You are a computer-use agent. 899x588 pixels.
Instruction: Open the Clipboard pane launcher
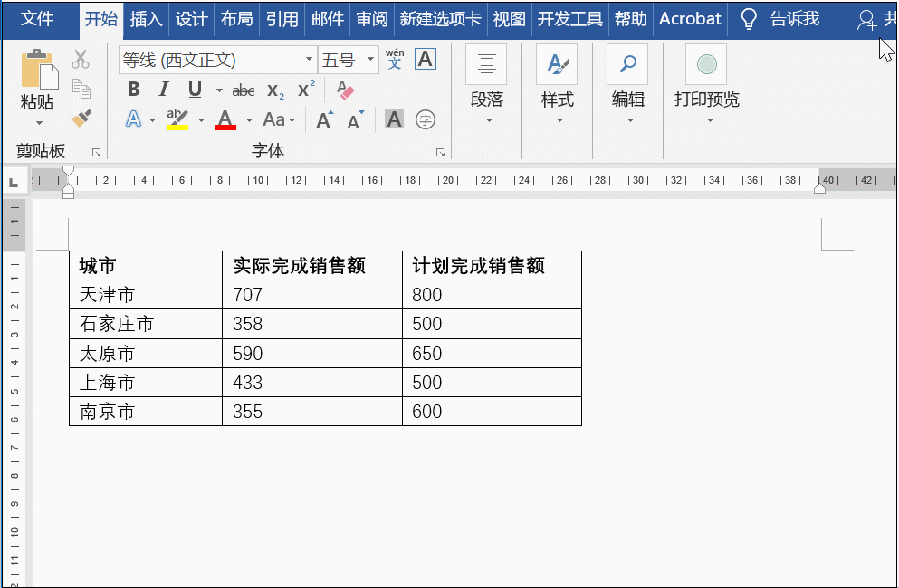click(96, 153)
